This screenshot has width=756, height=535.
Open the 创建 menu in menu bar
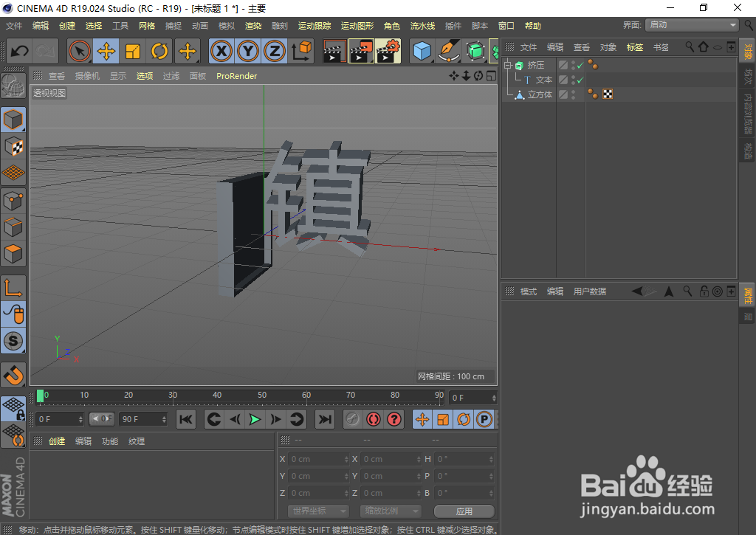click(67, 26)
